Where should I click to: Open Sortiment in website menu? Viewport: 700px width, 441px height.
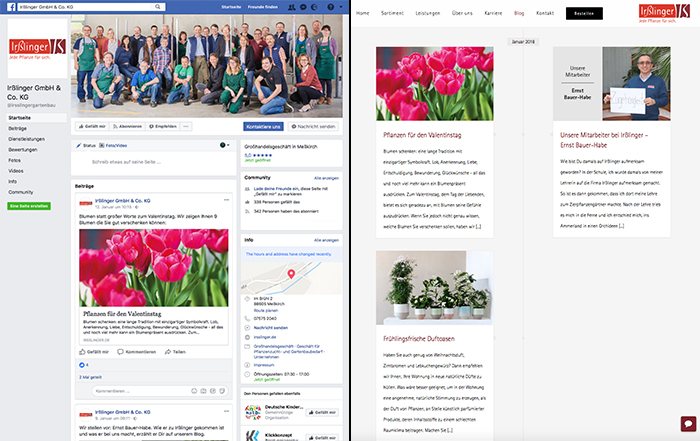[x=392, y=13]
